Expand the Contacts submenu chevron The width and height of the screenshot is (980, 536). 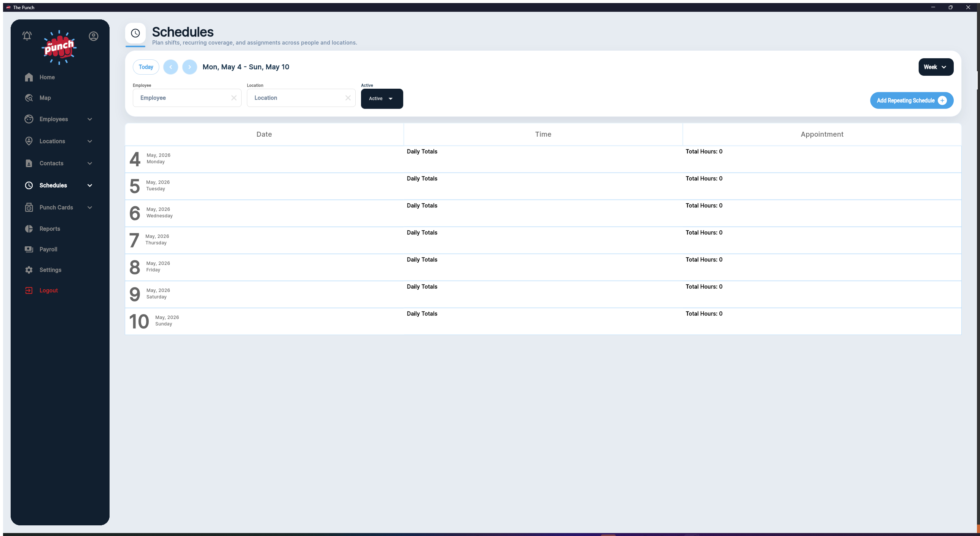tap(90, 163)
